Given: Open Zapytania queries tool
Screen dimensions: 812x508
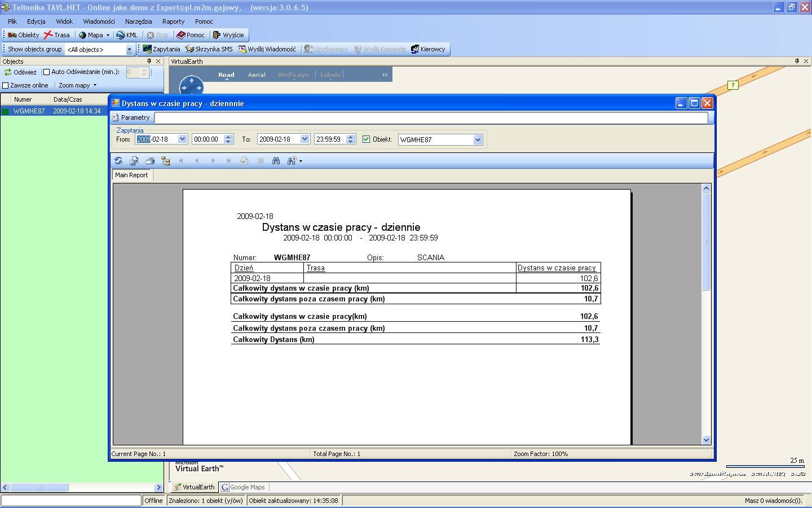Looking at the screenshot, I should click(161, 49).
